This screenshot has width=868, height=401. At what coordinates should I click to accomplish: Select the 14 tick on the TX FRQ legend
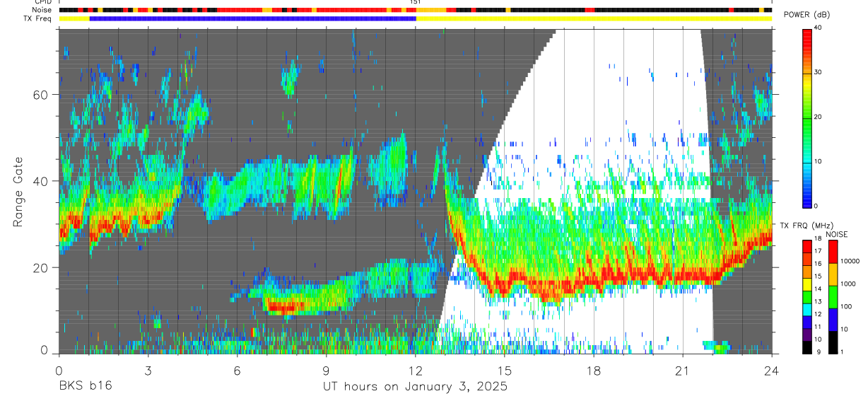pyautogui.click(x=819, y=289)
